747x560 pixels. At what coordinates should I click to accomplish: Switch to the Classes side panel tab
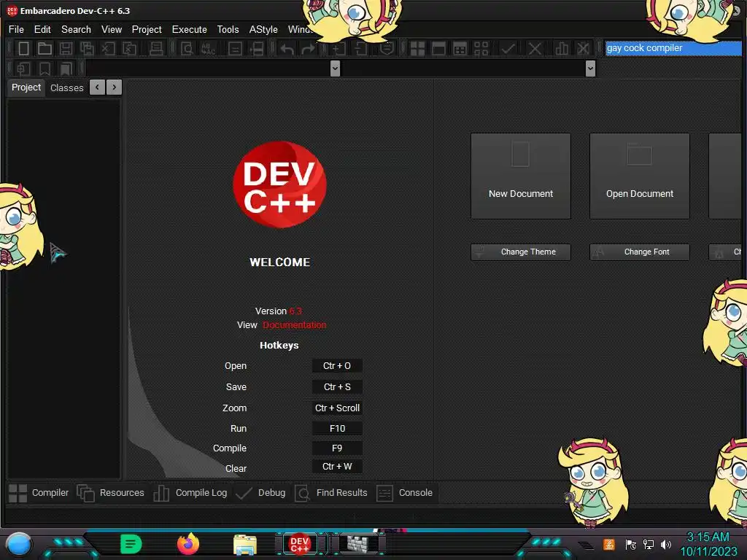66,88
